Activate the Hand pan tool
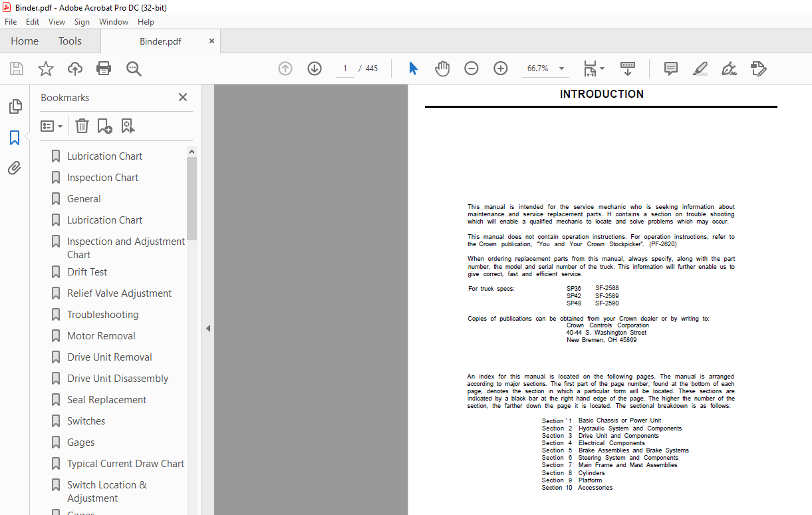Image resolution: width=812 pixels, height=515 pixels. coord(442,69)
